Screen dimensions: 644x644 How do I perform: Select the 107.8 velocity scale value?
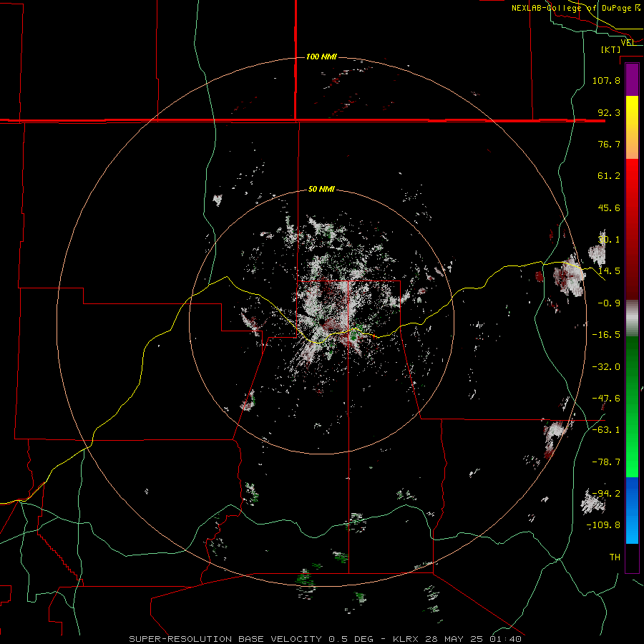click(606, 80)
